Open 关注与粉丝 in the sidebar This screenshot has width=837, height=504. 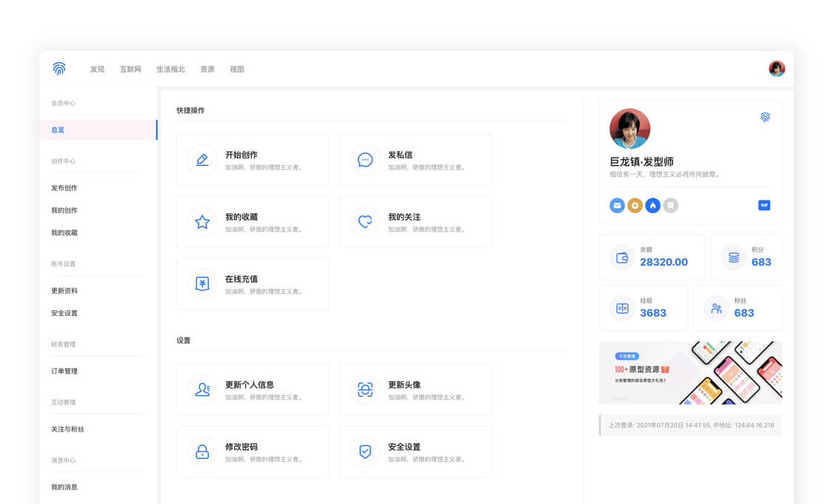(67, 429)
